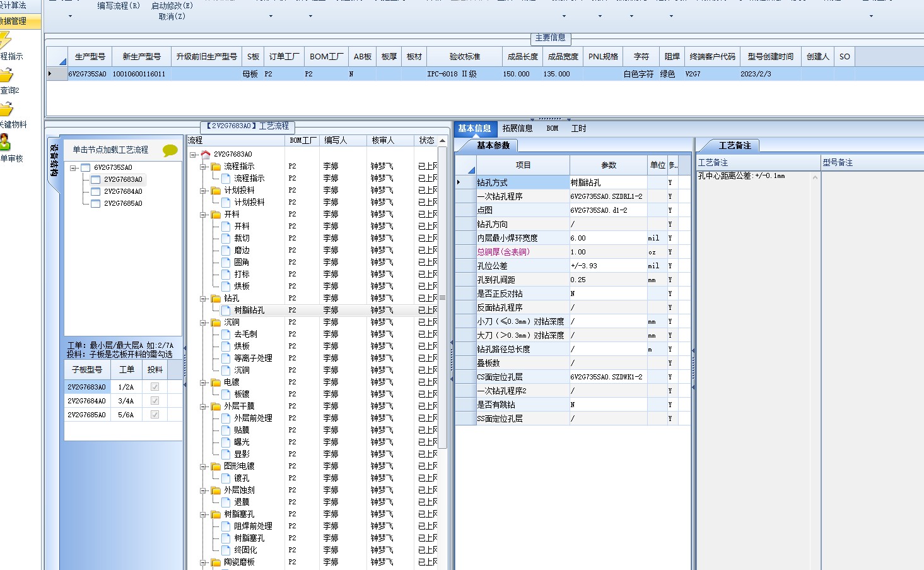924x570 pixels.
Task: Sort by 成品长度 column header
Action: pos(523,56)
